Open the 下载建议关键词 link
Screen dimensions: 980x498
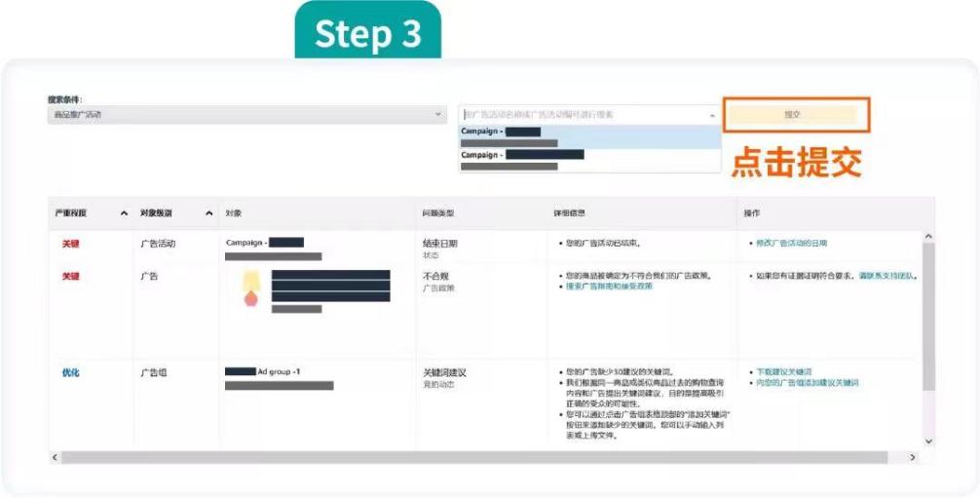[784, 371]
